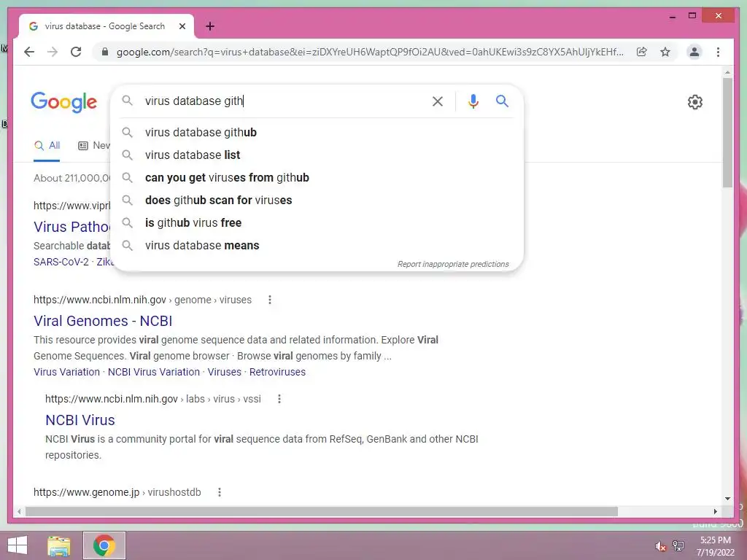
Task: Open options for NCBI Virus result
Action: [279, 399]
